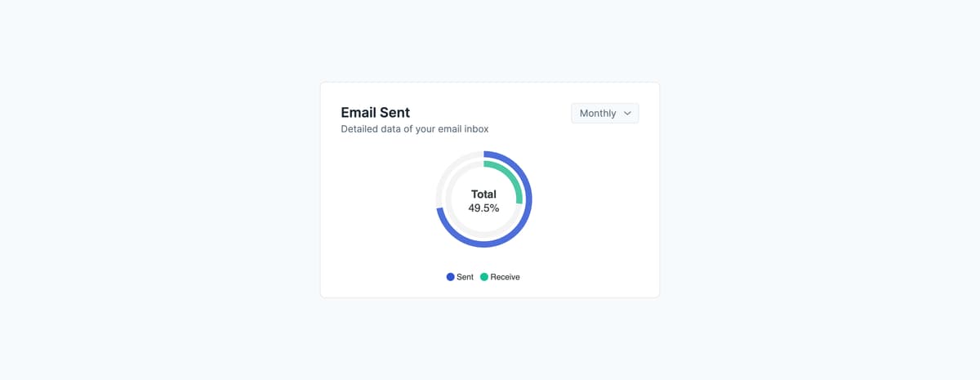Toggle the Sent series legend label
Viewport: 980px width, 380px height.
pyautogui.click(x=465, y=277)
